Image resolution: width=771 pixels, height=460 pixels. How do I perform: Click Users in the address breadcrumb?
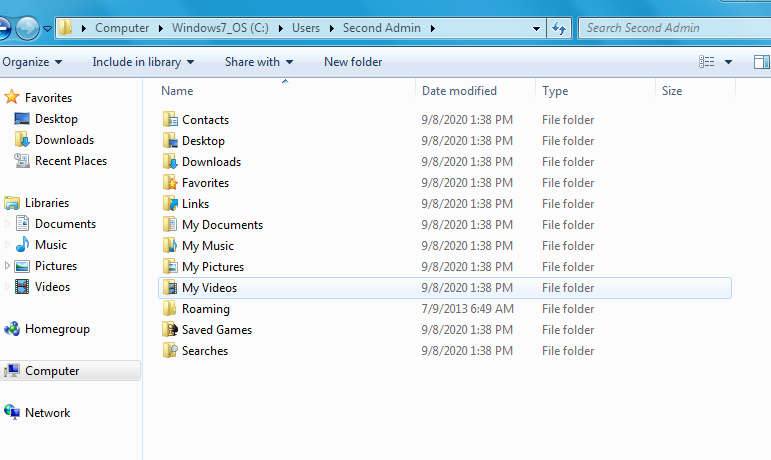pyautogui.click(x=306, y=28)
